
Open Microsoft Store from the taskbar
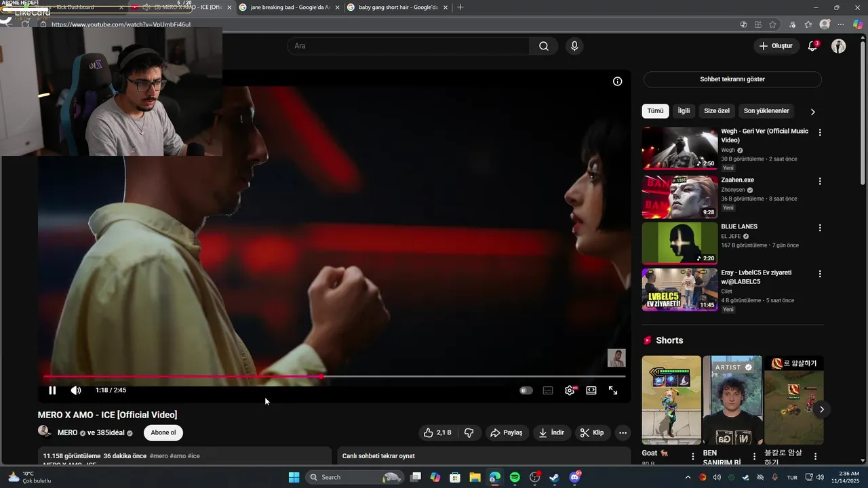(x=455, y=477)
